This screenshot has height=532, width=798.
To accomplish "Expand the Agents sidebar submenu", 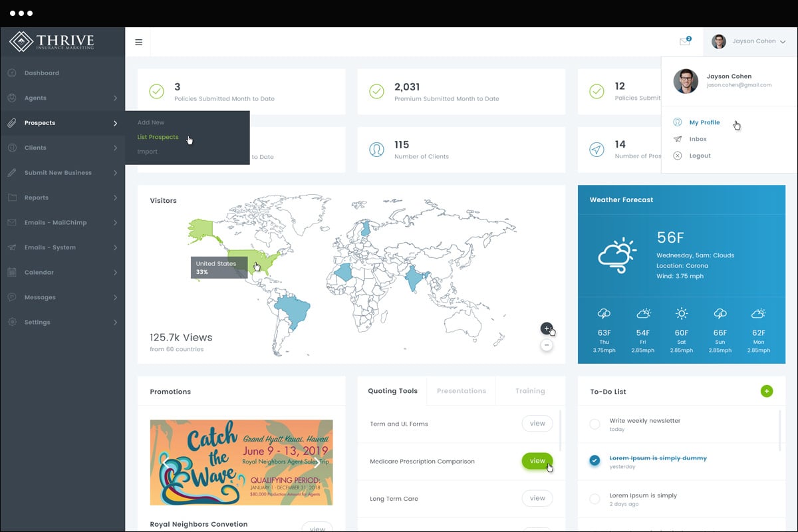I will coord(115,98).
